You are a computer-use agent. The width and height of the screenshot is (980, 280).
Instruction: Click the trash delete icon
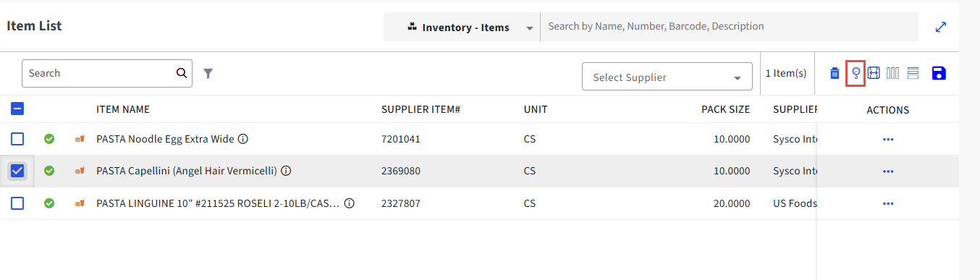click(835, 73)
